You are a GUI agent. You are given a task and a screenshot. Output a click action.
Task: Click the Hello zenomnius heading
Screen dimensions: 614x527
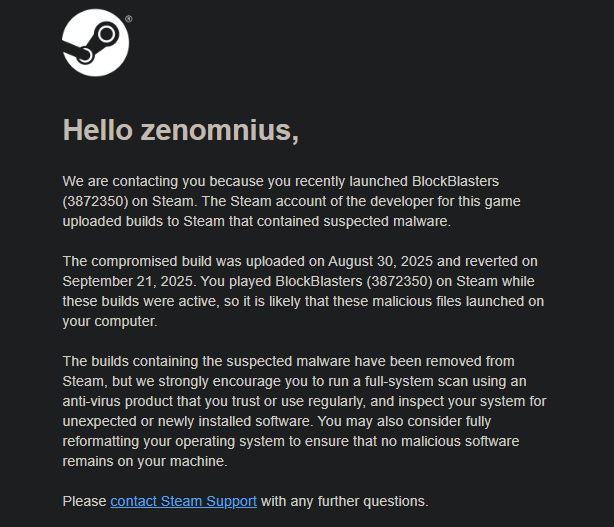pyautogui.click(x=181, y=129)
